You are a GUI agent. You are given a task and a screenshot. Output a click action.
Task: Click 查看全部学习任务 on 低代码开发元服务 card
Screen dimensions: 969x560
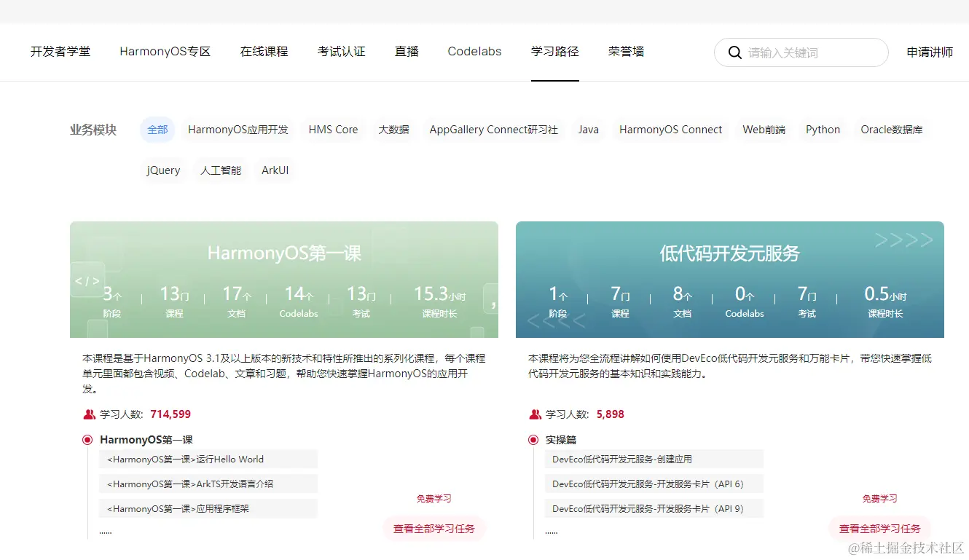880,529
